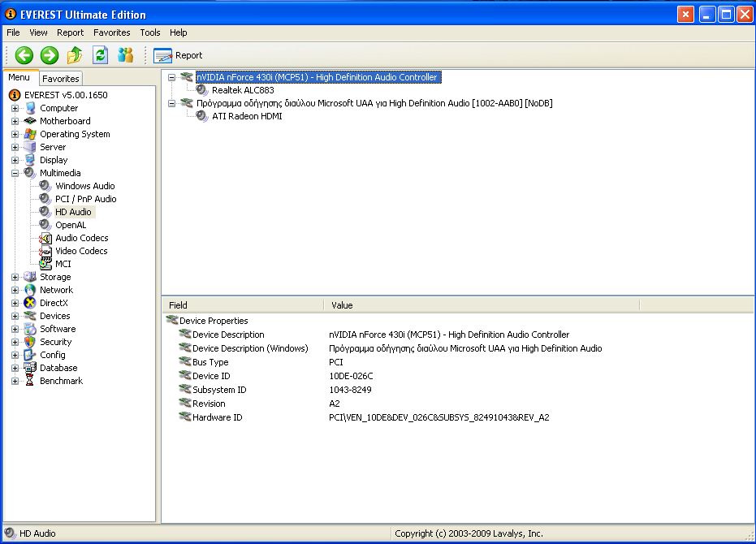Viewport: 756px width, 544px height.
Task: Select the Revision A2 value
Action: (335, 404)
